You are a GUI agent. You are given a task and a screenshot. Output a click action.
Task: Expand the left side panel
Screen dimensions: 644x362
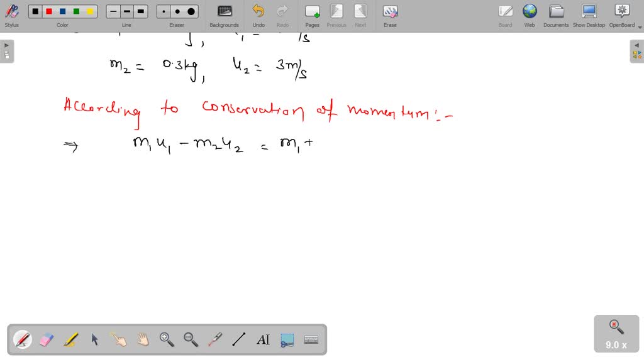[x=6, y=45]
